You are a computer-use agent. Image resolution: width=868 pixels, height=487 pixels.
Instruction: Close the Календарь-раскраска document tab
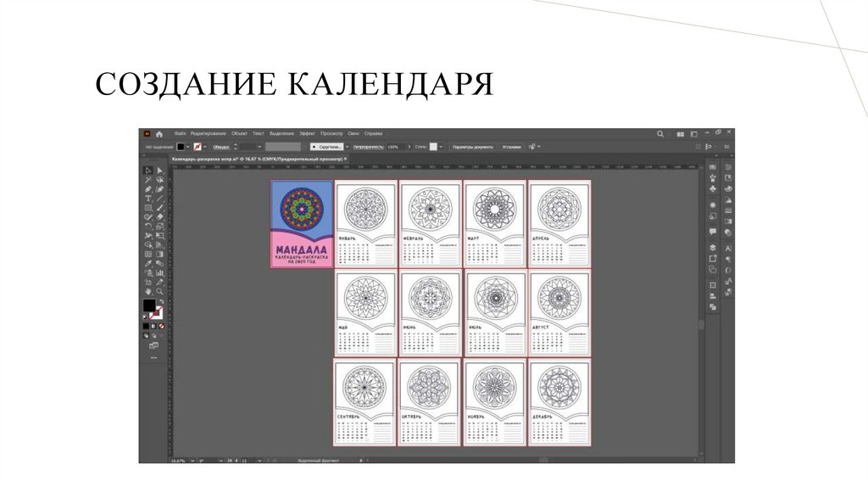pos(346,159)
